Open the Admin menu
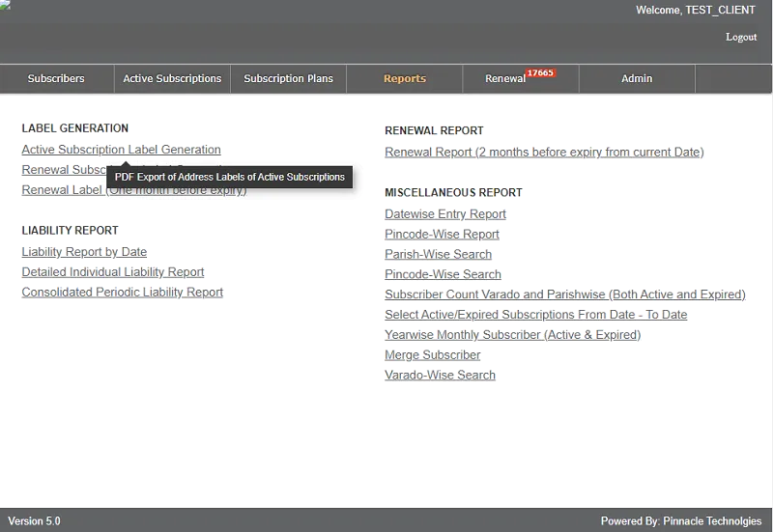Image resolution: width=773 pixels, height=532 pixels. (x=637, y=79)
